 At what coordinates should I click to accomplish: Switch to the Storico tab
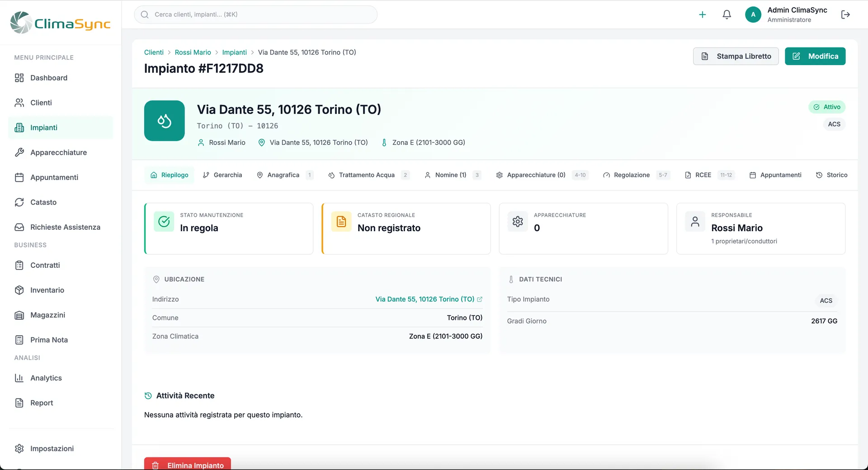click(x=832, y=175)
